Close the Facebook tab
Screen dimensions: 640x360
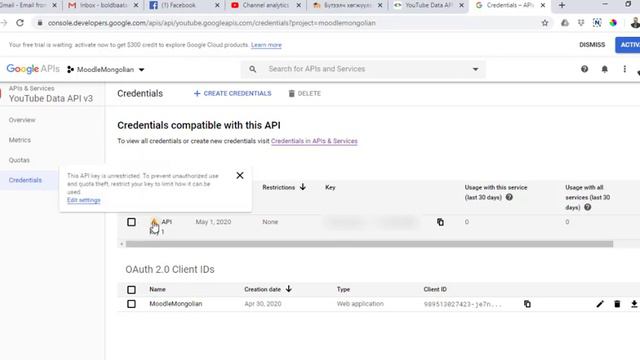[x=217, y=5]
